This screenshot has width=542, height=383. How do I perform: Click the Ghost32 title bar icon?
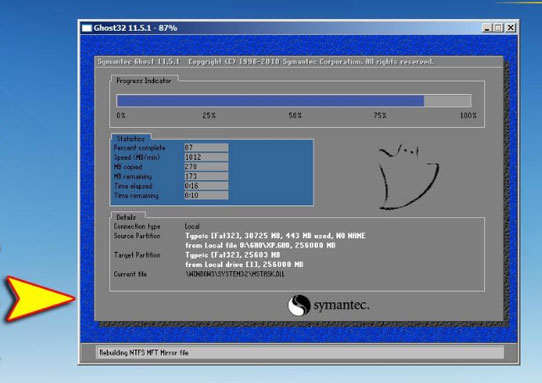tap(87, 28)
